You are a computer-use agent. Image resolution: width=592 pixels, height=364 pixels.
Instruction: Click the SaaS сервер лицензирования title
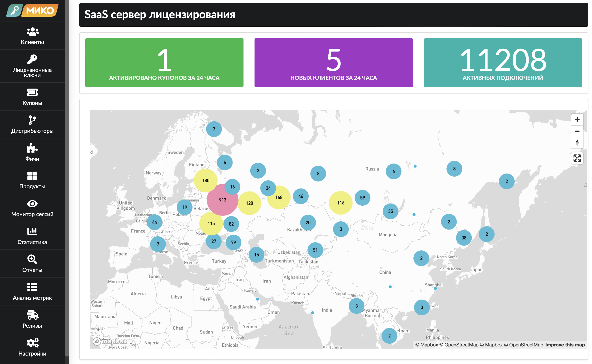coord(160,15)
